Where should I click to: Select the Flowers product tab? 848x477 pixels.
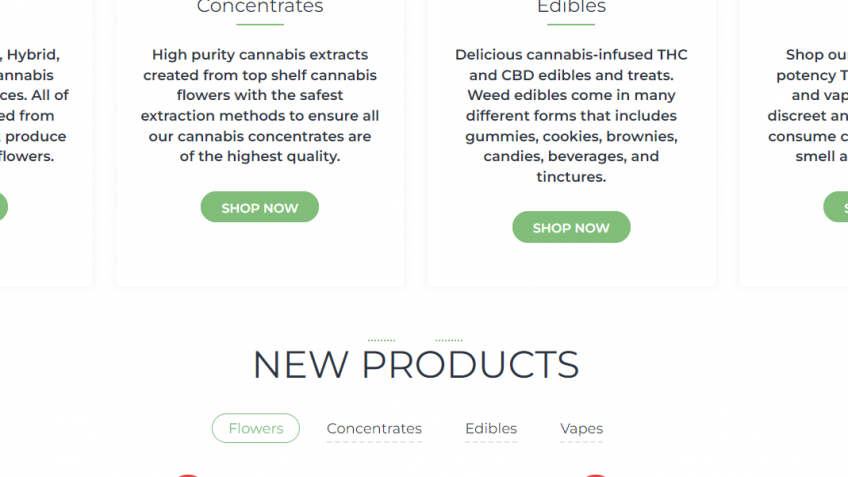256,428
